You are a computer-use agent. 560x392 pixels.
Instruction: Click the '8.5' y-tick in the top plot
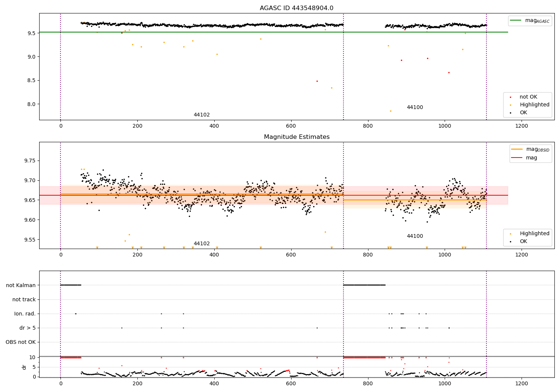tap(31, 81)
